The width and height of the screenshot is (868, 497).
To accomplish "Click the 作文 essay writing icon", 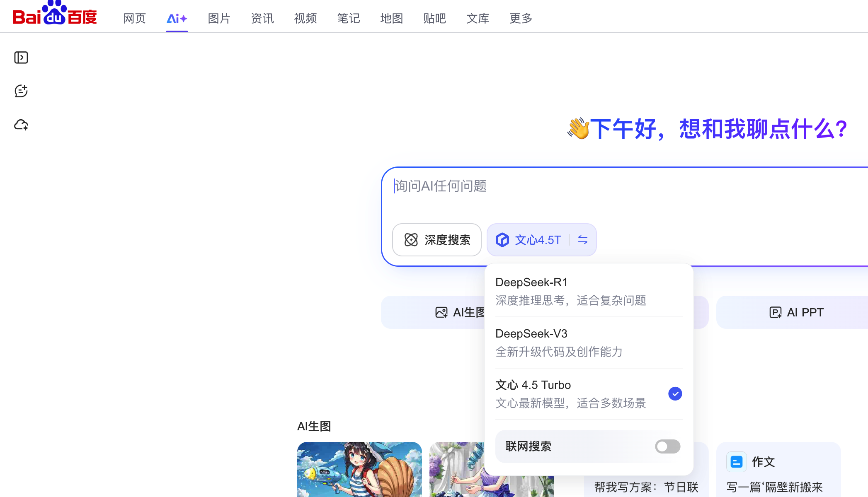I will 736,461.
